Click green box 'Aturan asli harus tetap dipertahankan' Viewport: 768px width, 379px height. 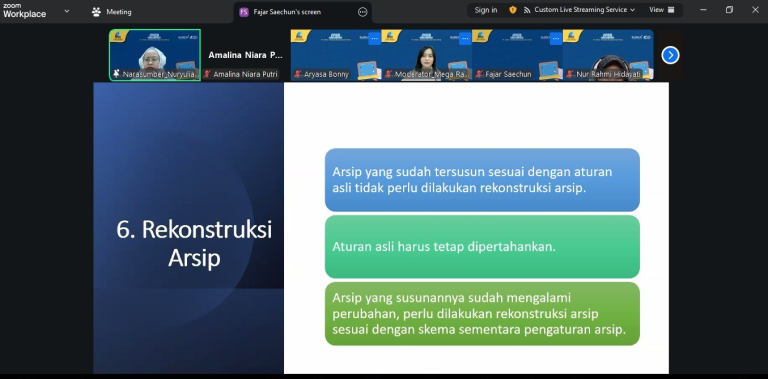point(482,247)
